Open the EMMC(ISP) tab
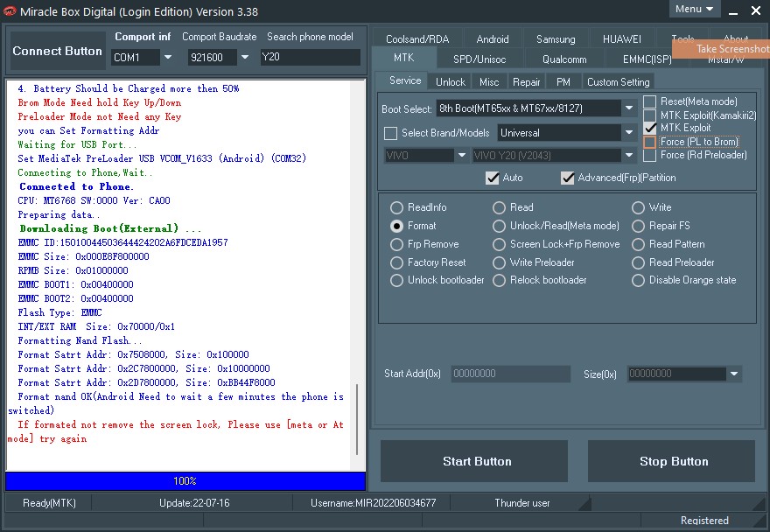This screenshot has width=770, height=532. click(x=647, y=59)
